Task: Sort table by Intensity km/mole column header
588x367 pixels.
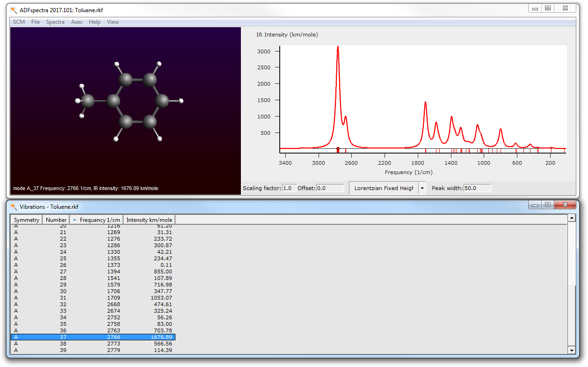Action: [x=149, y=220]
